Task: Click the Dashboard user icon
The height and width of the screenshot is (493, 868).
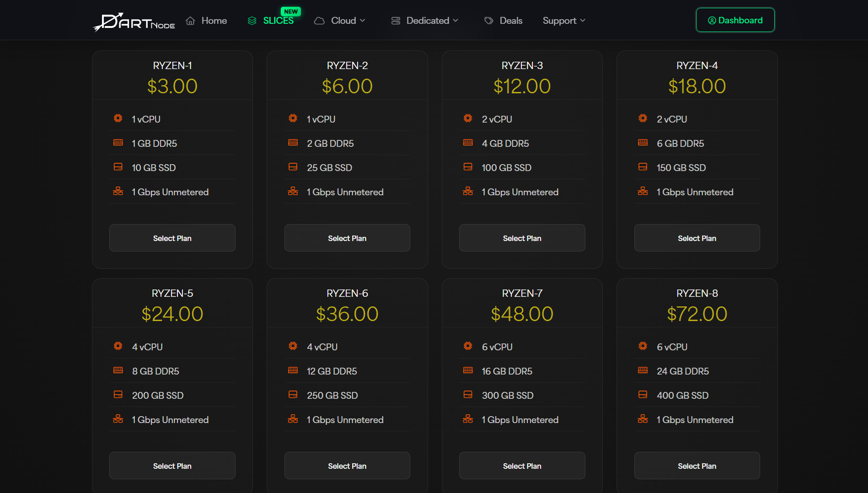Action: point(712,20)
